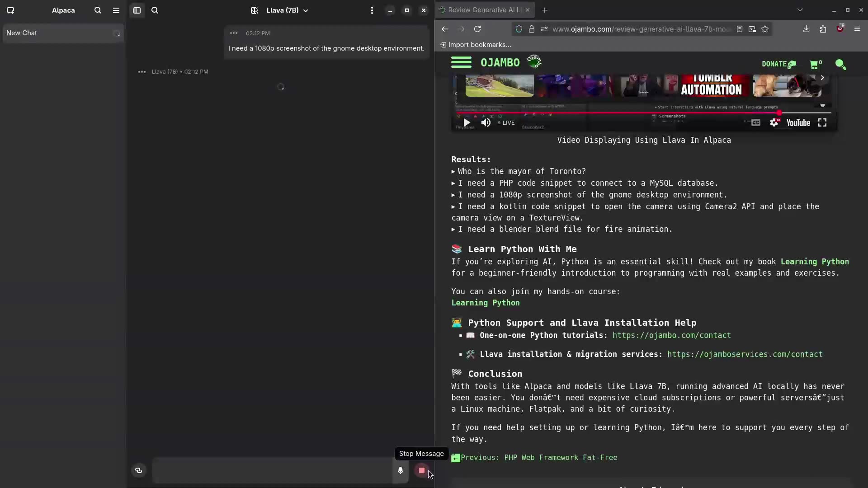Open the uBlock extension icon
Screen dimensions: 868x488
click(x=840, y=28)
